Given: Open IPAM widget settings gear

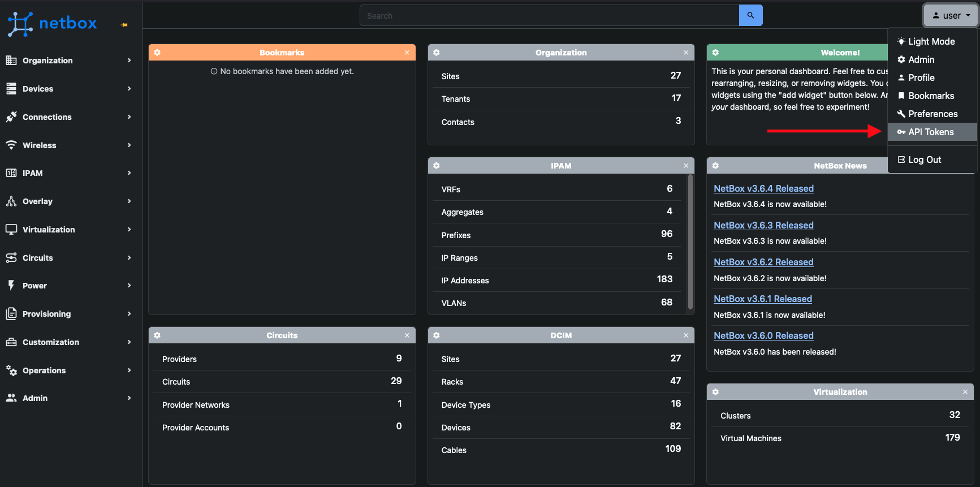Looking at the screenshot, I should coord(437,166).
